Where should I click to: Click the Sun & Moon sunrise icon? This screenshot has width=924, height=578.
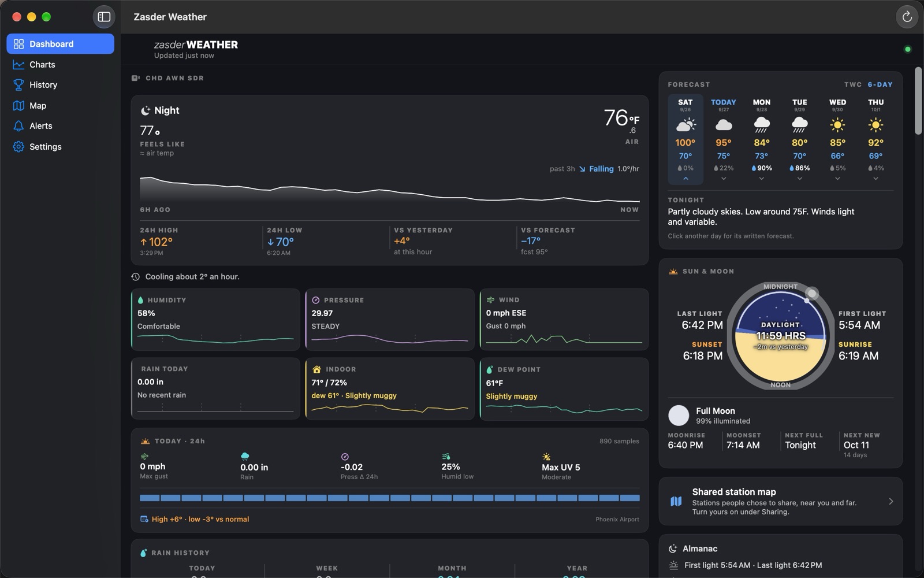(673, 271)
